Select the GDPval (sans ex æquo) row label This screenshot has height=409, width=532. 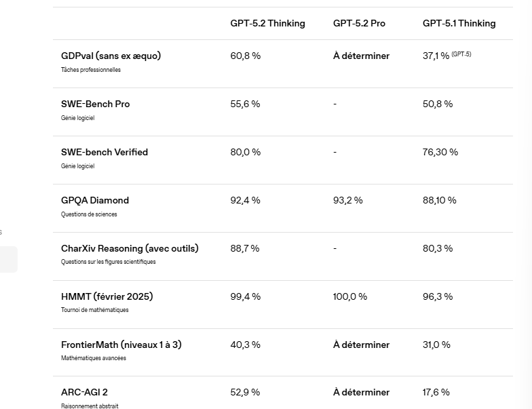[111, 56]
